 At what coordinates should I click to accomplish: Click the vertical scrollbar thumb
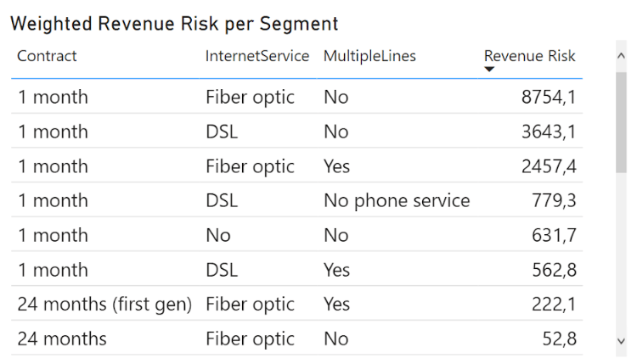(x=621, y=123)
